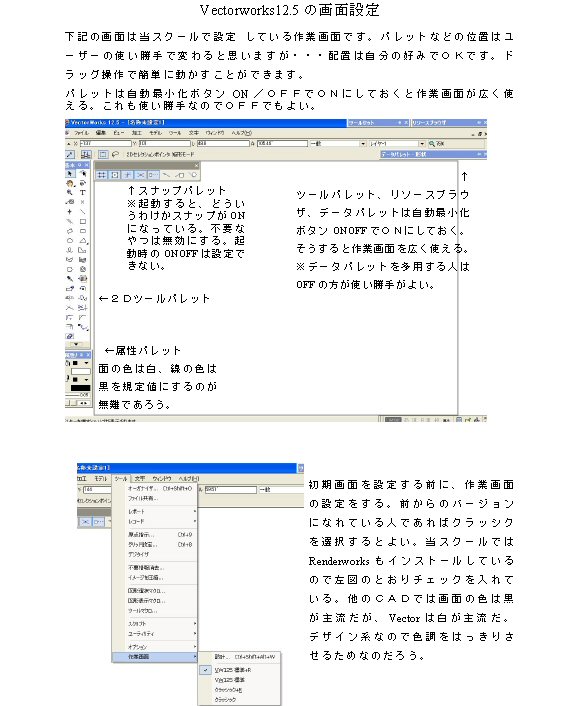
Task: Choose the クラシック workspace entry
Action: 225,700
